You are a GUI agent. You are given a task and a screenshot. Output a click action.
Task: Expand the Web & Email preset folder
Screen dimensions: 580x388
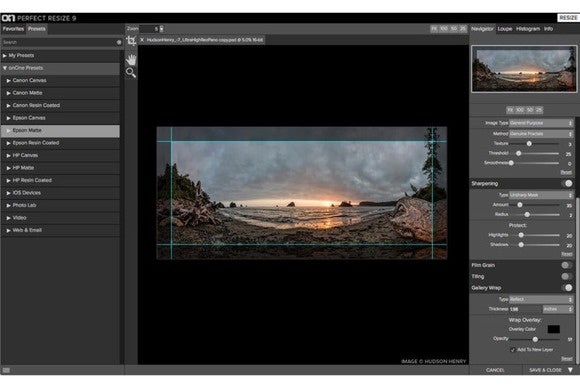coord(9,230)
